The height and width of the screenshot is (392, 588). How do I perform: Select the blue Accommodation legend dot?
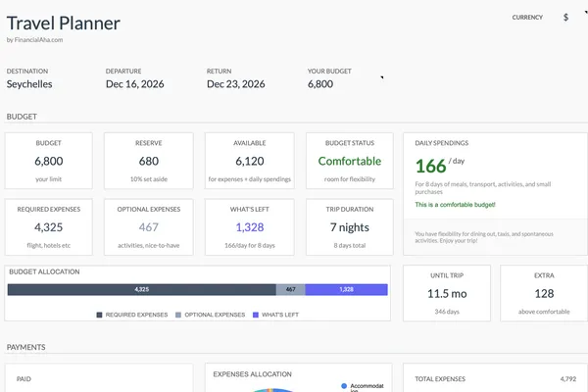[343, 386]
